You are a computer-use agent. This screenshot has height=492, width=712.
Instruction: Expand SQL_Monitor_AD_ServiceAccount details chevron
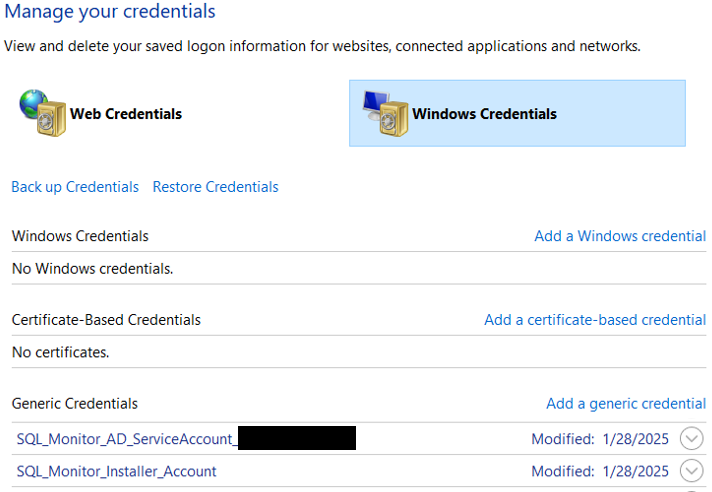[x=692, y=438]
